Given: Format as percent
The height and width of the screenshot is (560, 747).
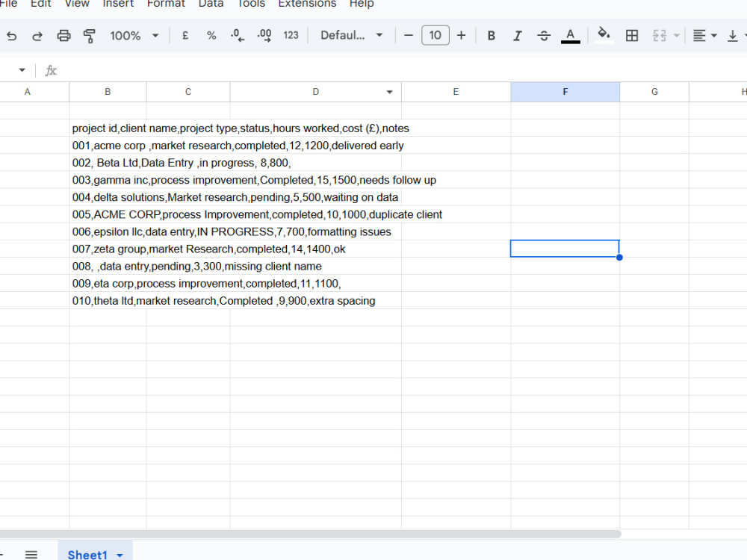Looking at the screenshot, I should (x=211, y=36).
